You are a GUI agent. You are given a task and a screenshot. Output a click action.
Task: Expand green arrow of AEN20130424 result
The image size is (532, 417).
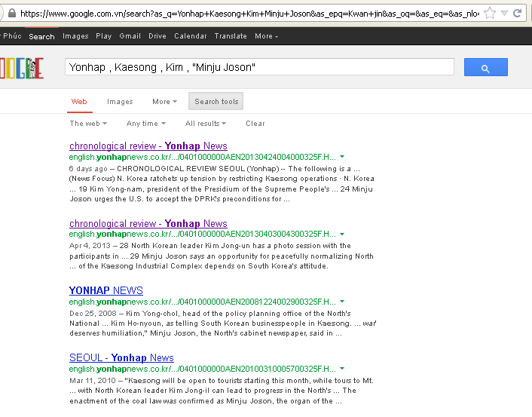pyautogui.click(x=342, y=157)
